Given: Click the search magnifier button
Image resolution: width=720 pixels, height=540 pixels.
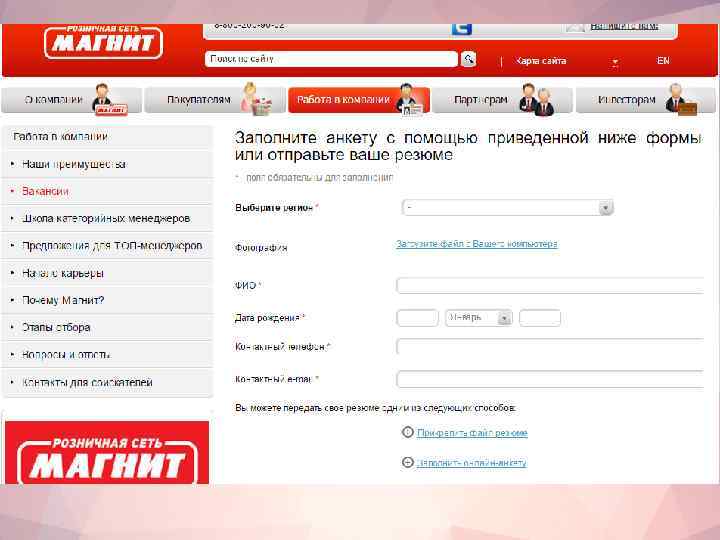Looking at the screenshot, I should coord(468,59).
